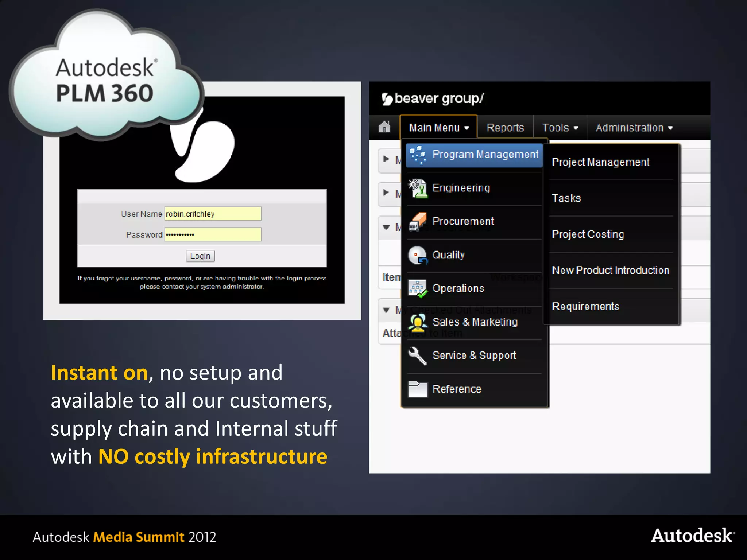The height and width of the screenshot is (560, 747).
Task: Open Tasks submenu item
Action: point(611,198)
